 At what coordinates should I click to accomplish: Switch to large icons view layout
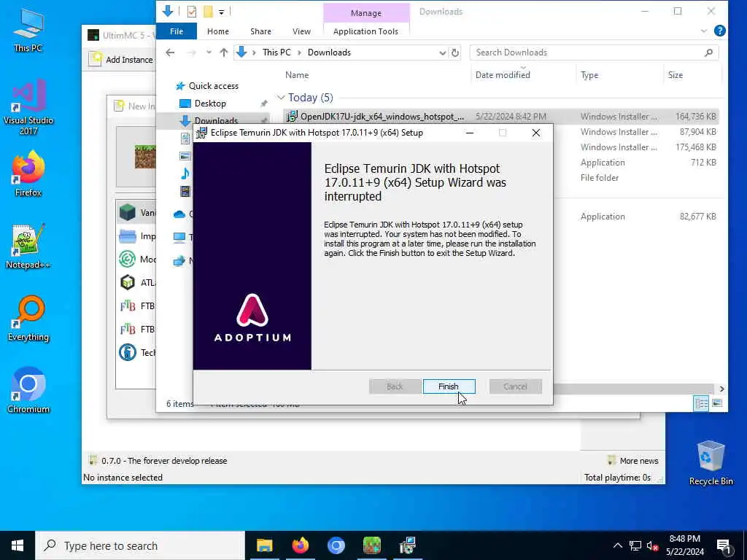click(x=717, y=403)
